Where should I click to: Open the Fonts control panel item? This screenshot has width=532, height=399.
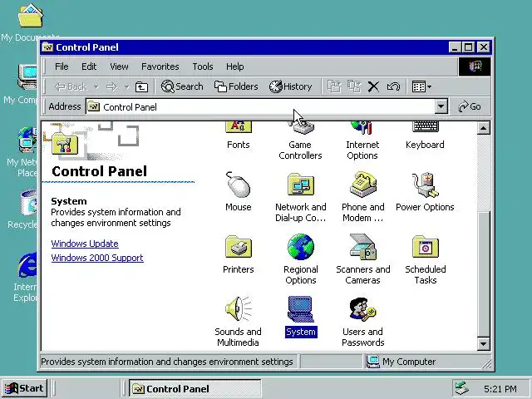(x=239, y=135)
